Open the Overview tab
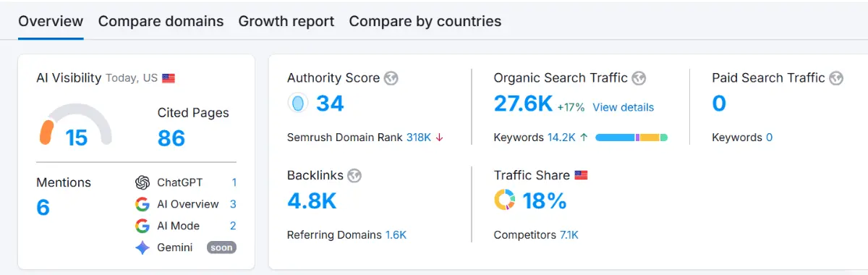The height and width of the screenshot is (275, 868). (51, 21)
